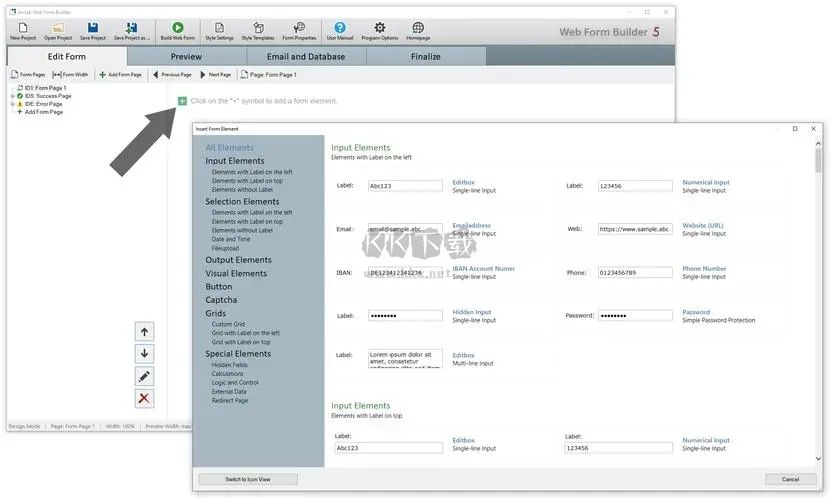Click Cancel in Insert Form Element dialog
The height and width of the screenshot is (500, 835).
click(x=790, y=479)
